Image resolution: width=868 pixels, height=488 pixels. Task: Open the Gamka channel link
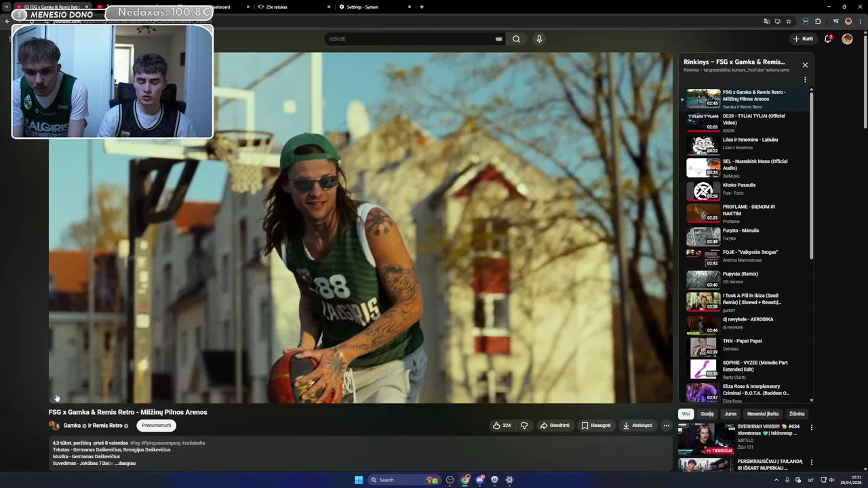[72, 426]
